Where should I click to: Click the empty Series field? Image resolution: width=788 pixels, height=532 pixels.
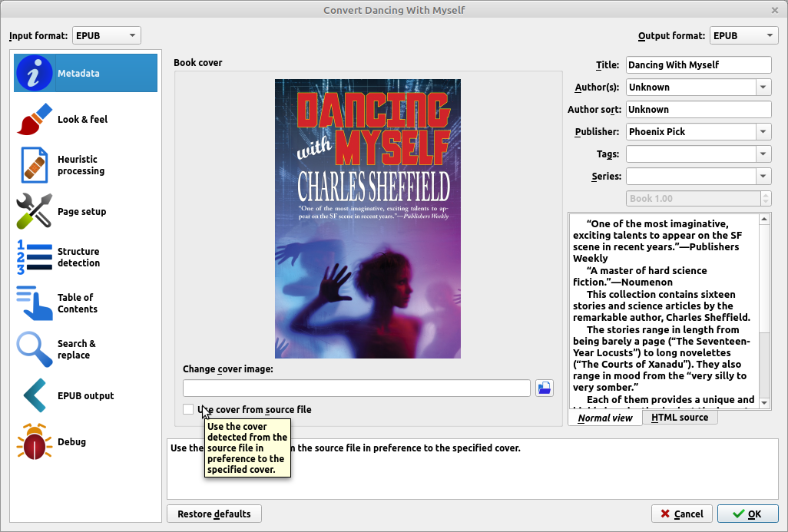click(691, 177)
